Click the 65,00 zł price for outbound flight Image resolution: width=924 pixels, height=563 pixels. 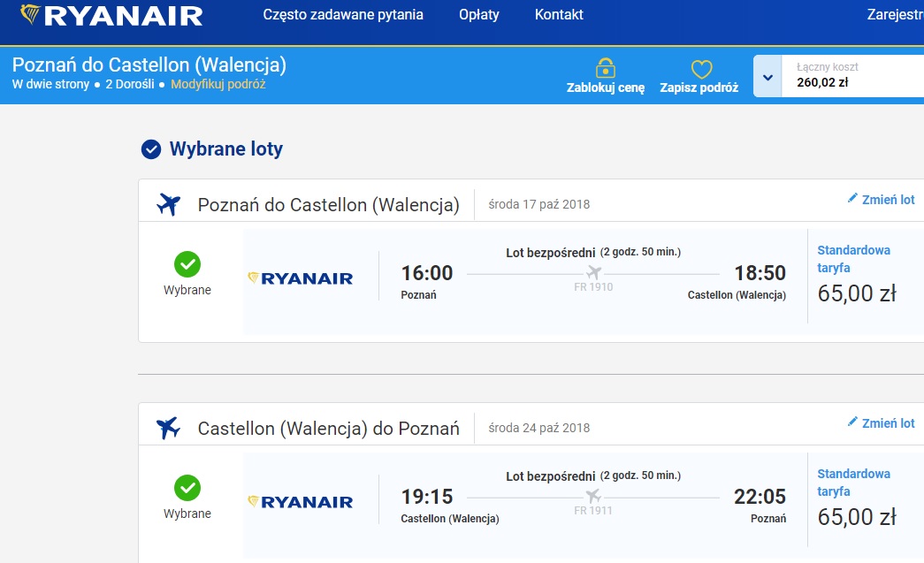point(857,293)
